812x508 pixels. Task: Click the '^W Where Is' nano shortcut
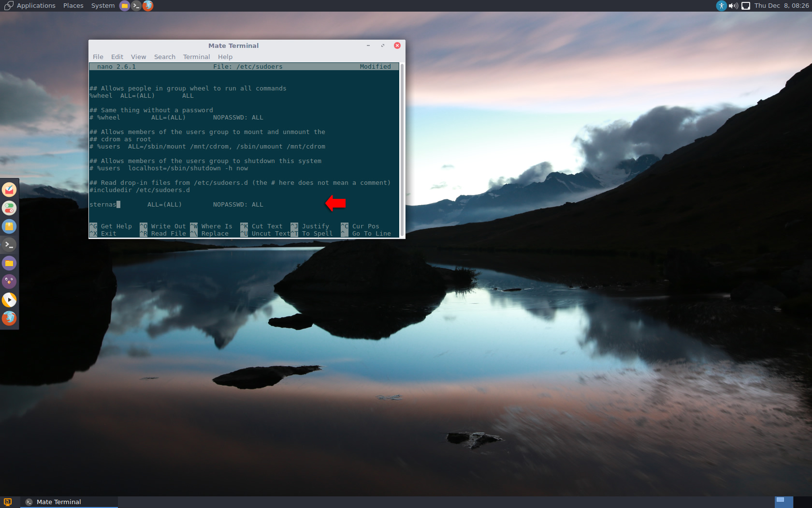point(211,226)
